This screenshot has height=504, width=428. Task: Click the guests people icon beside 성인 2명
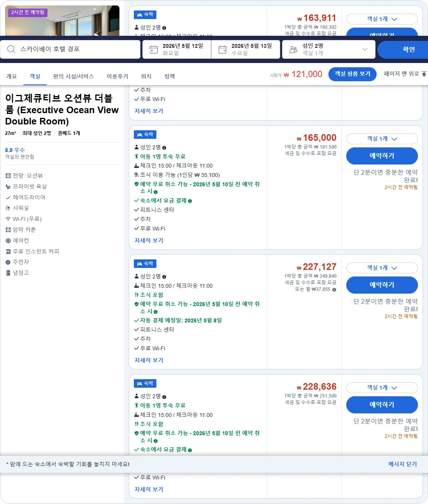293,49
